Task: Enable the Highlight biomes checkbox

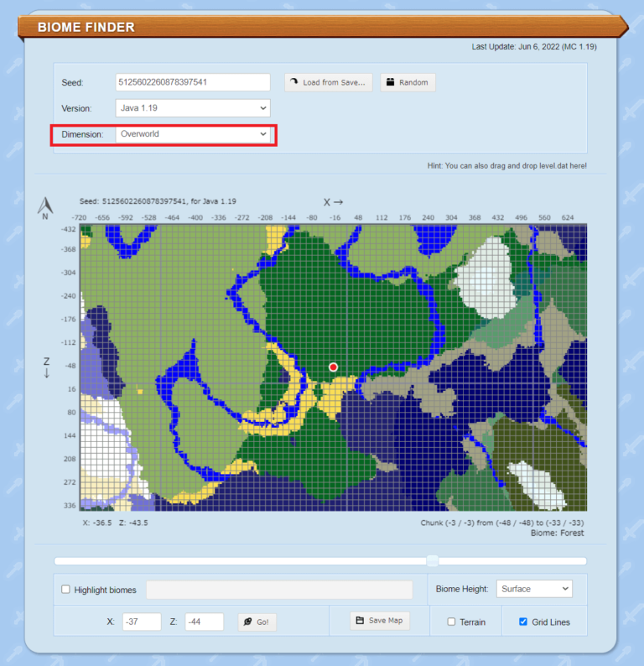Action: click(x=65, y=590)
